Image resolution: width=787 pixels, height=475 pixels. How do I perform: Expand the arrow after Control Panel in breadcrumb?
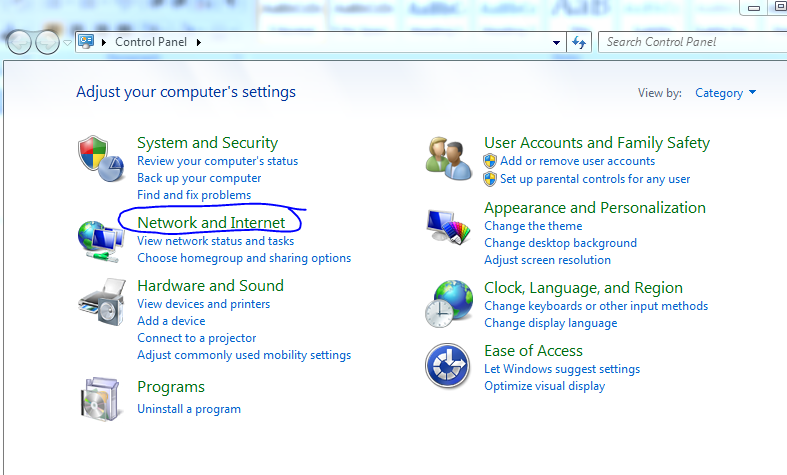199,42
